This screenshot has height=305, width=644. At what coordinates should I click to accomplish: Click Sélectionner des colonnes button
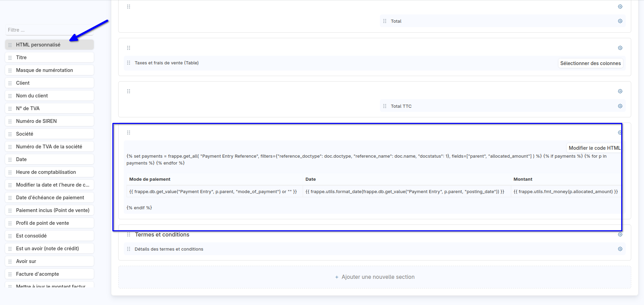coord(590,63)
